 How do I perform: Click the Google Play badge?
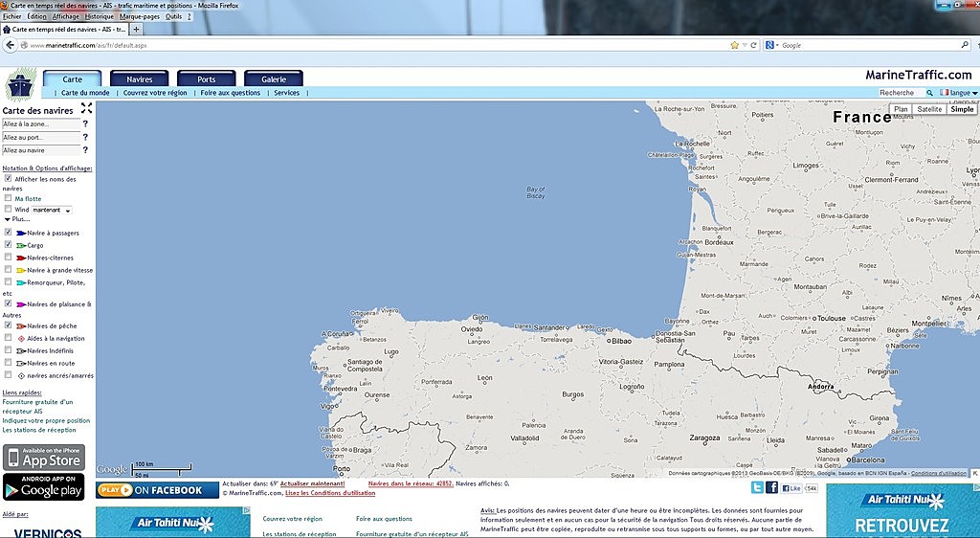pos(44,486)
